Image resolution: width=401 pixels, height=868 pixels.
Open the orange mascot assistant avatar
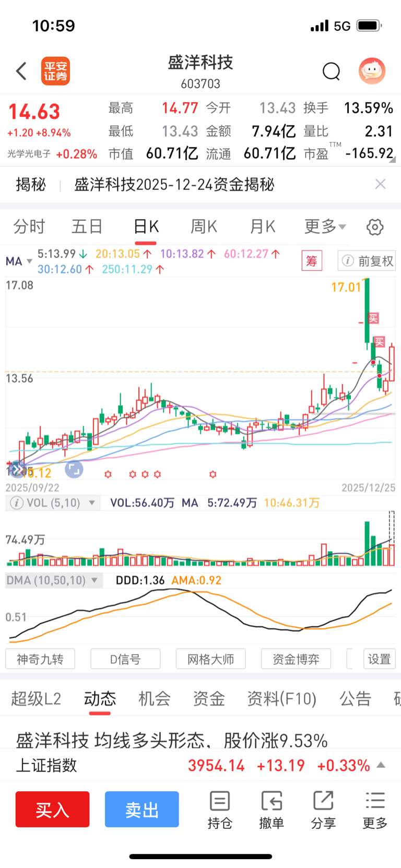pos(372,70)
